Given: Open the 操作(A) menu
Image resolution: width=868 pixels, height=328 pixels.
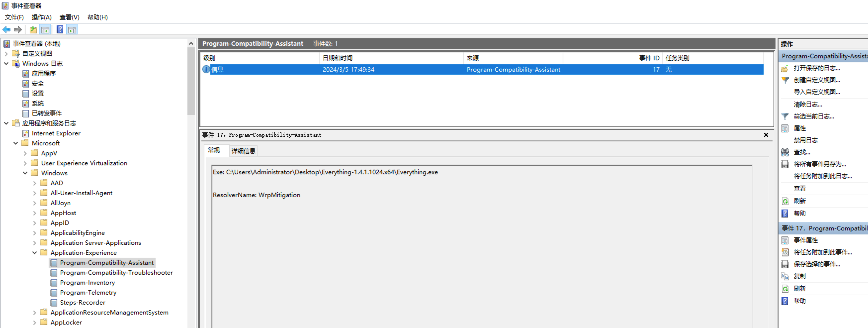Looking at the screenshot, I should click(x=42, y=17).
